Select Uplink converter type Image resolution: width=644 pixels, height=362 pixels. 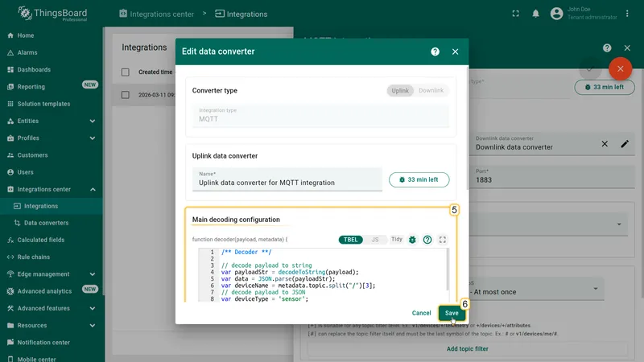click(x=400, y=91)
